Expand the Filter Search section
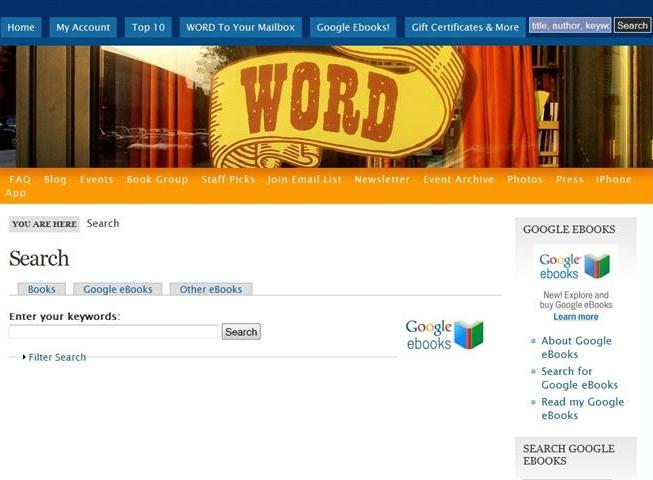 [57, 357]
